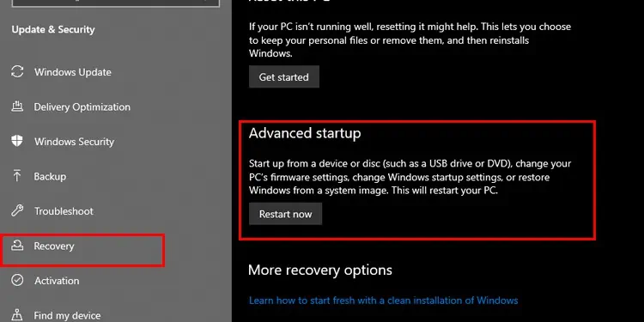Click the Windows Update sync arrows icon
The width and height of the screenshot is (644, 322).
pyautogui.click(x=17, y=71)
